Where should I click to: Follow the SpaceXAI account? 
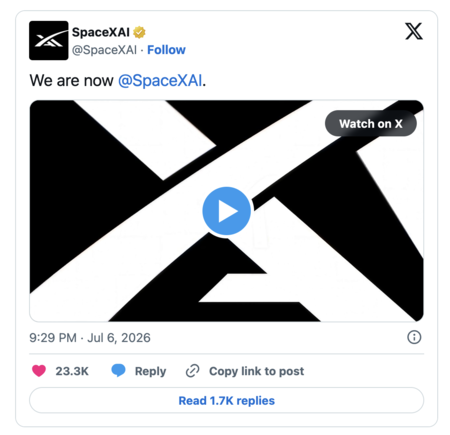click(166, 50)
